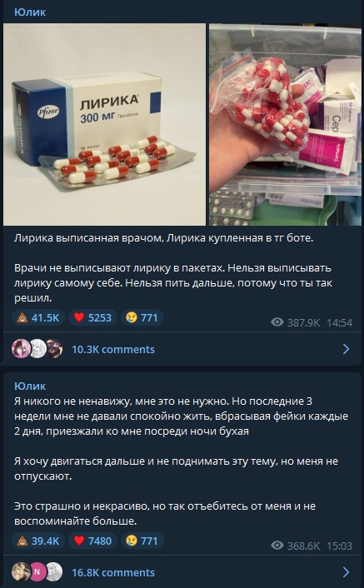Click the Юлик channel name on first post
This screenshot has width=364, height=588.
30,12
